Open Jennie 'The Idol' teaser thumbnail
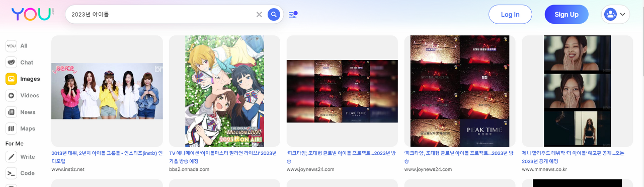644x187 pixels. tap(577, 91)
